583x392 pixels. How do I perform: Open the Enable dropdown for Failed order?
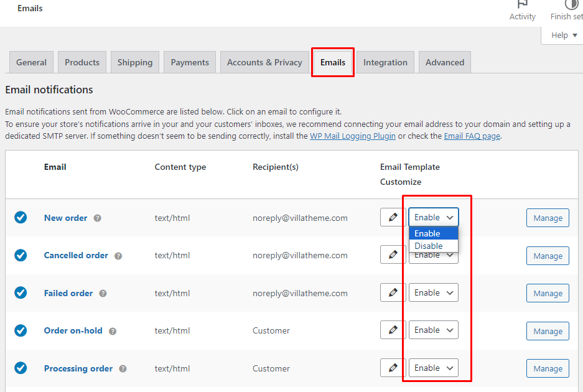point(434,292)
